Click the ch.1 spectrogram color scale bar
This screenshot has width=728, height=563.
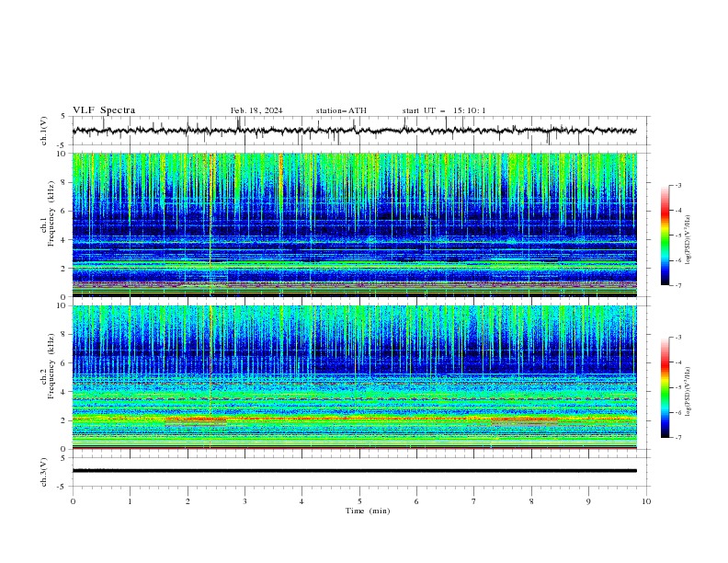click(665, 236)
